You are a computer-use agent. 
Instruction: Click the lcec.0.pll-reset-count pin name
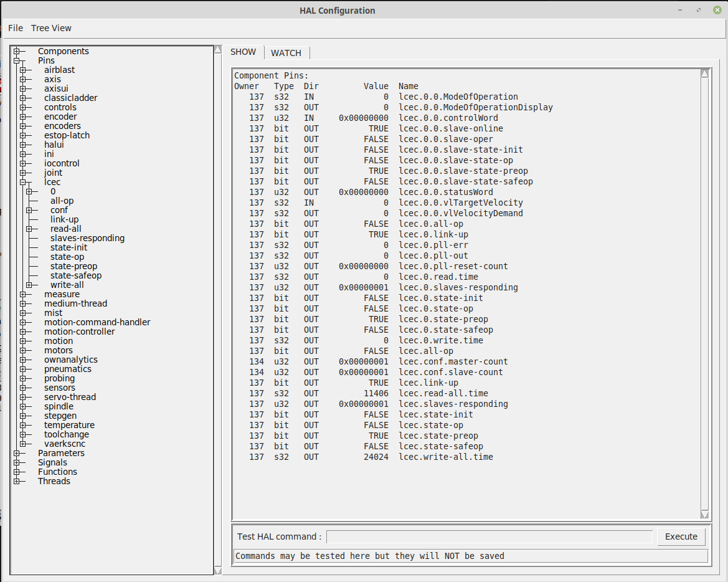pos(453,267)
